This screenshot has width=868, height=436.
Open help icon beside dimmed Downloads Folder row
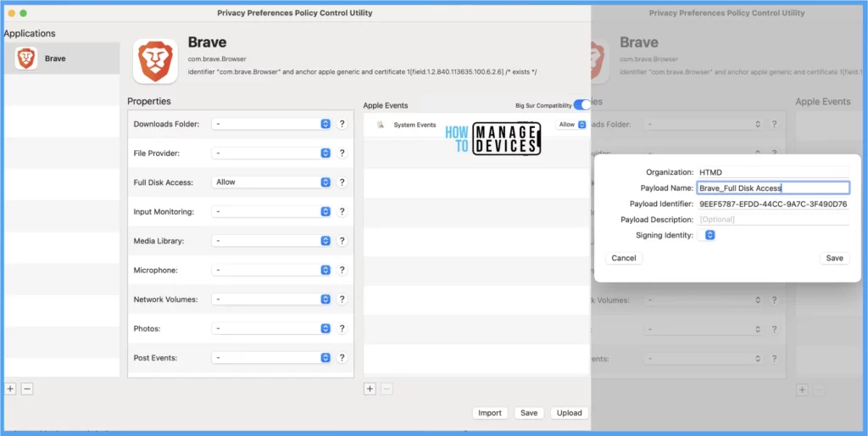(774, 125)
